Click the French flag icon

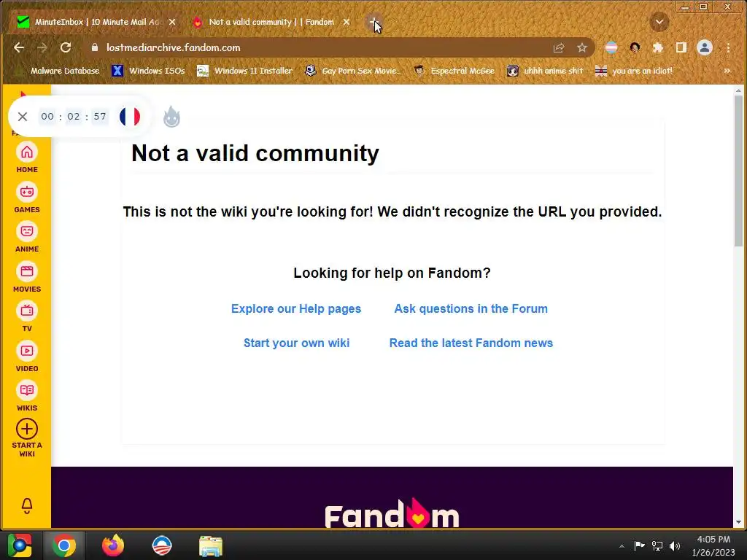click(130, 117)
